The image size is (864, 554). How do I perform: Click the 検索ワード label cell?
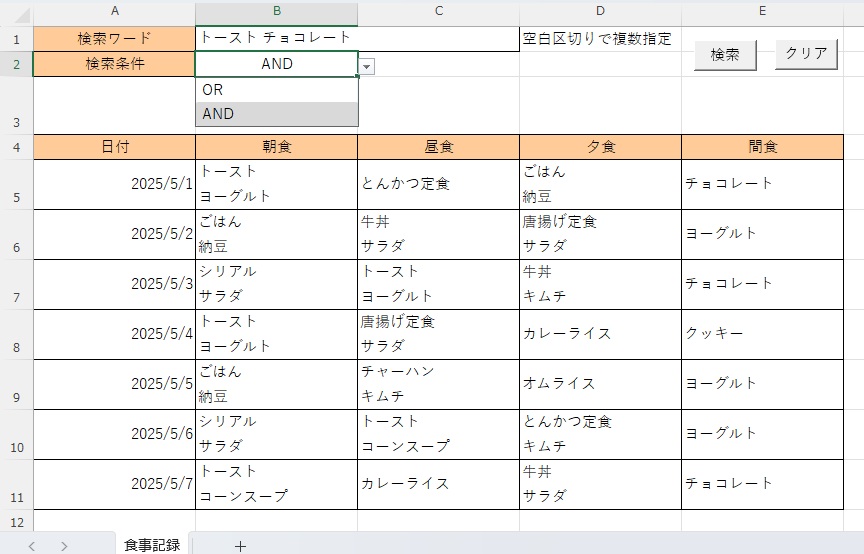click(115, 39)
